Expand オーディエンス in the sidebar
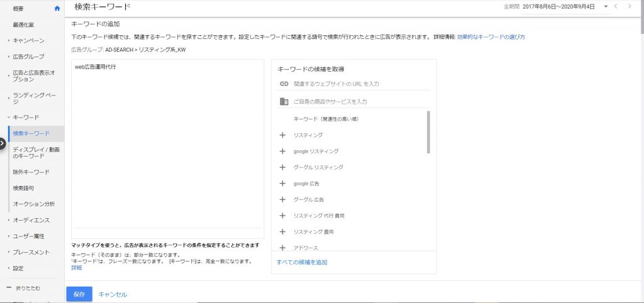 click(x=9, y=221)
